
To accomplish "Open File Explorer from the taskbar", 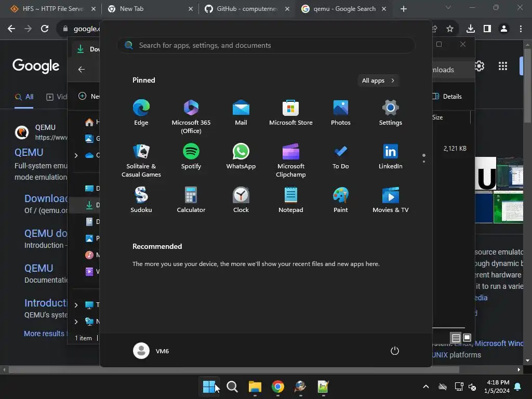I will click(255, 387).
